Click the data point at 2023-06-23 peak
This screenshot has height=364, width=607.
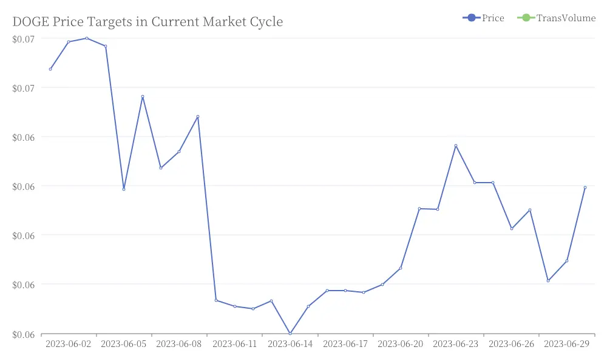(x=456, y=146)
